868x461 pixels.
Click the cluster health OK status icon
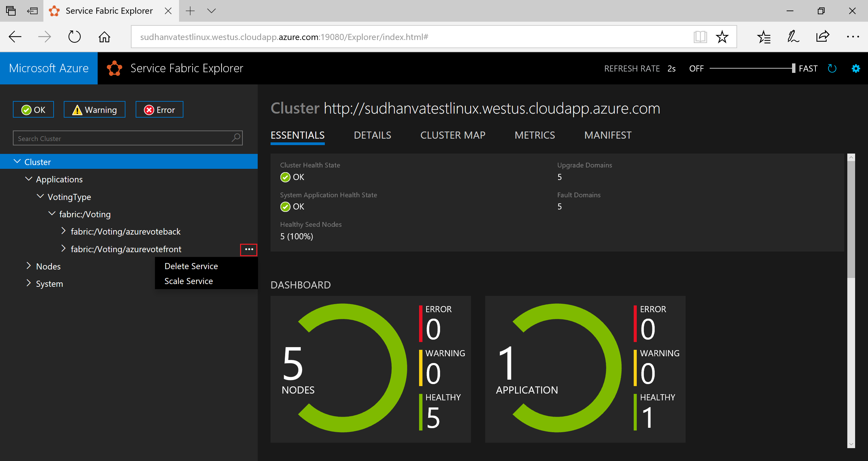(285, 176)
